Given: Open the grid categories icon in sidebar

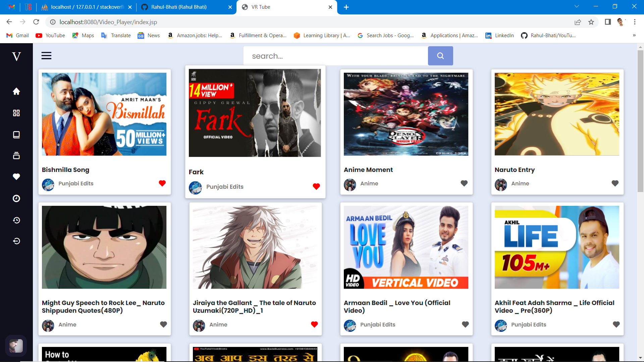Looking at the screenshot, I should pos(16,113).
